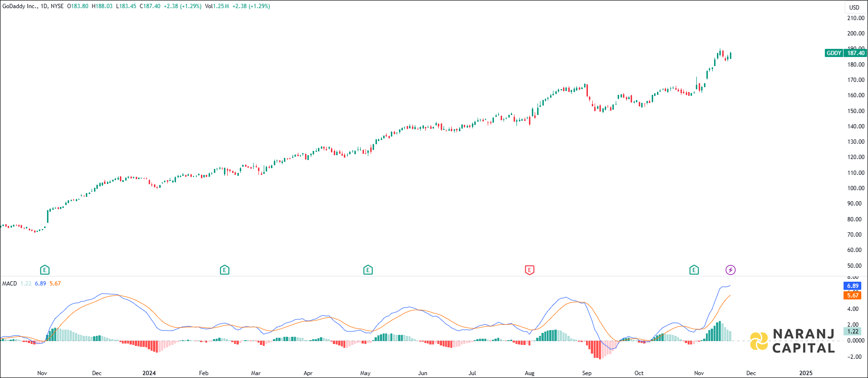Click the 210.00 price axis label
The width and height of the screenshot is (868, 378).
[856, 18]
